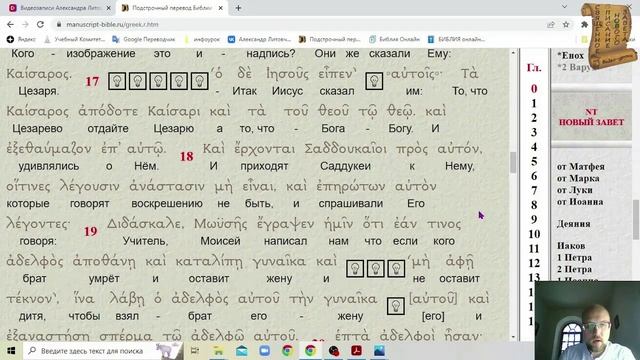Open the Библия Онлайн bookmark

[394, 39]
